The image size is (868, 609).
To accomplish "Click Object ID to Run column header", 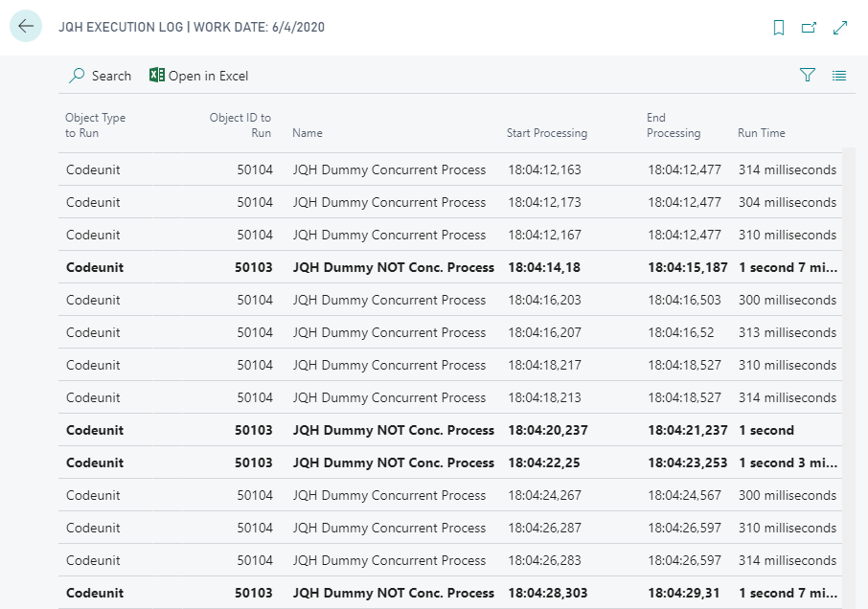I will pyautogui.click(x=240, y=125).
